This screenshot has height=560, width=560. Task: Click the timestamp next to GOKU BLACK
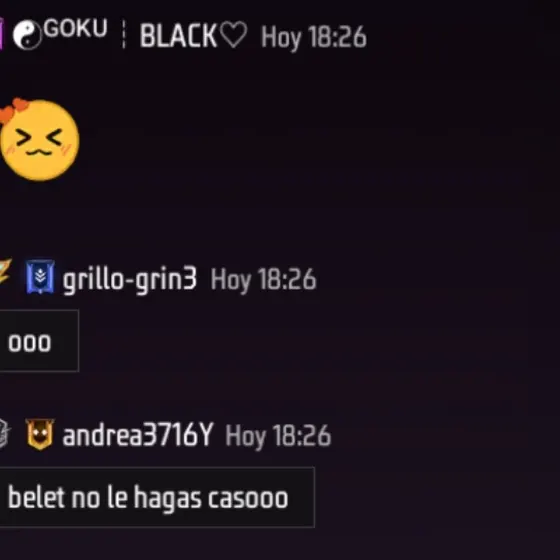click(314, 37)
